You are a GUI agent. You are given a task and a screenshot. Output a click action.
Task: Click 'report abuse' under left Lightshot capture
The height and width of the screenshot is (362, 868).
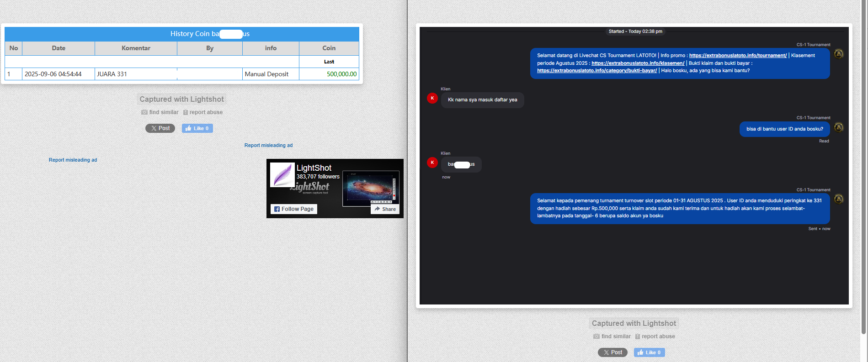point(206,112)
